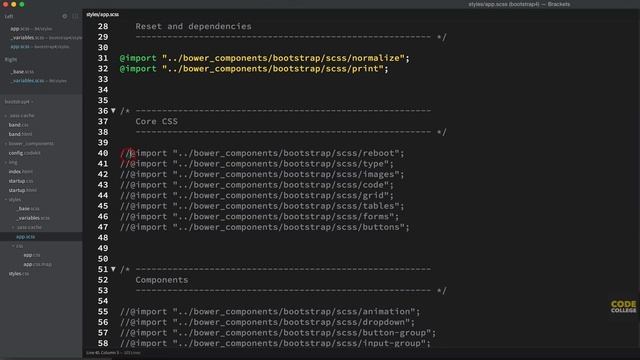Open _variables.scss under styles folder
Viewport: 640px width, 360px height.
click(33, 218)
